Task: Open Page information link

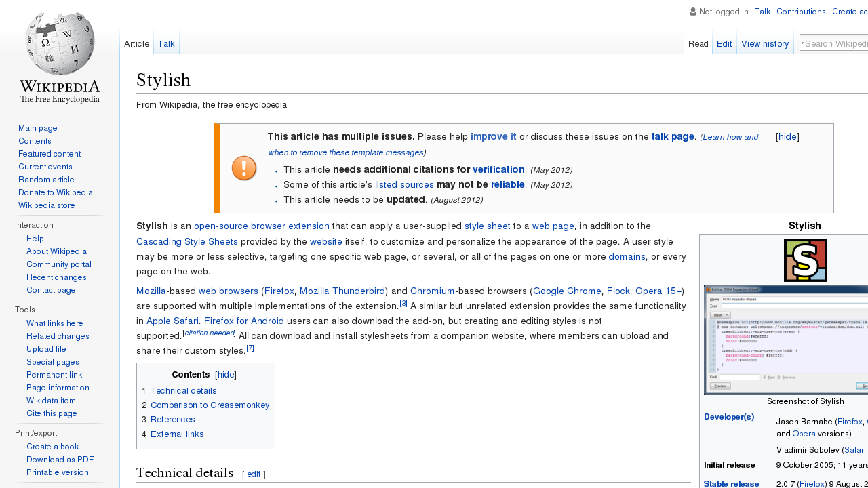Action: tap(58, 388)
